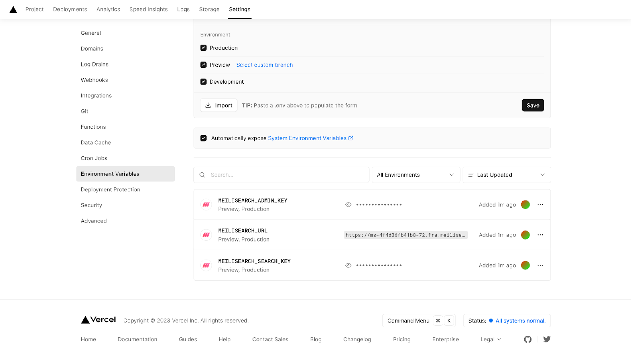Show MEILISEARCH_SEARCH_KEY value via eye icon
Viewport: 632px width, 364px height.
point(348,265)
